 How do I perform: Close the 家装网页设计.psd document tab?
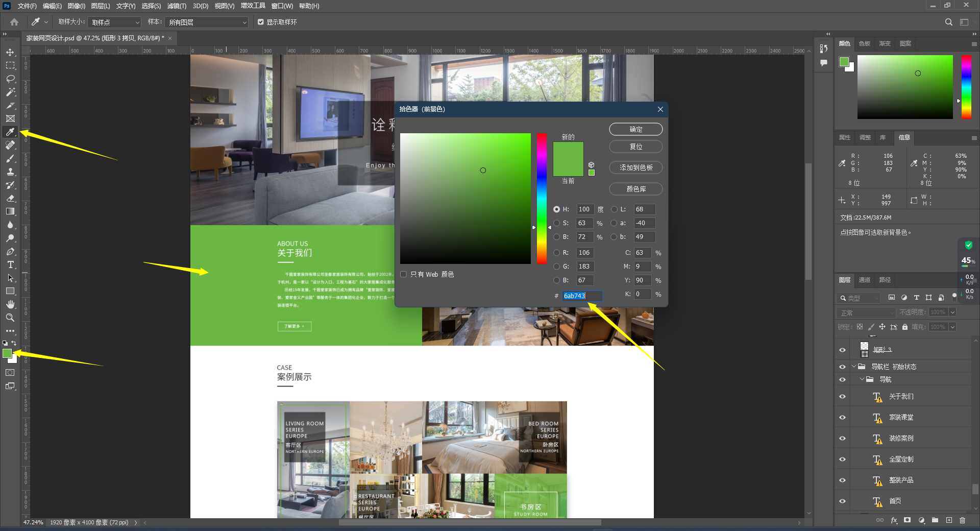[x=170, y=38]
